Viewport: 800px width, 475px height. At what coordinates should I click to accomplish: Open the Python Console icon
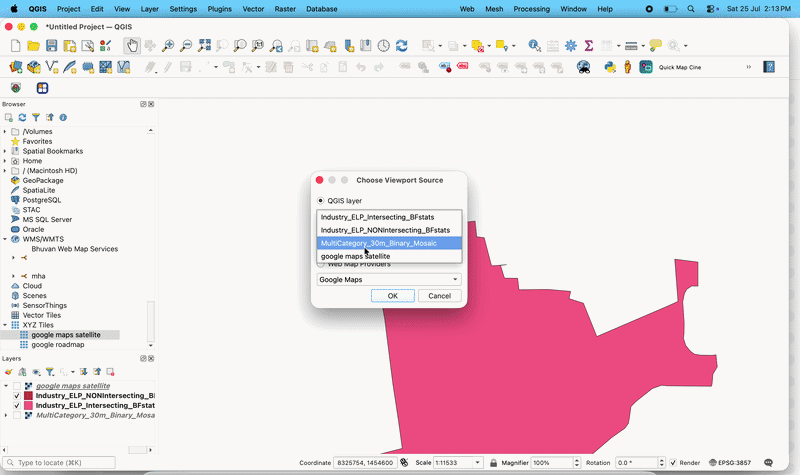610,67
